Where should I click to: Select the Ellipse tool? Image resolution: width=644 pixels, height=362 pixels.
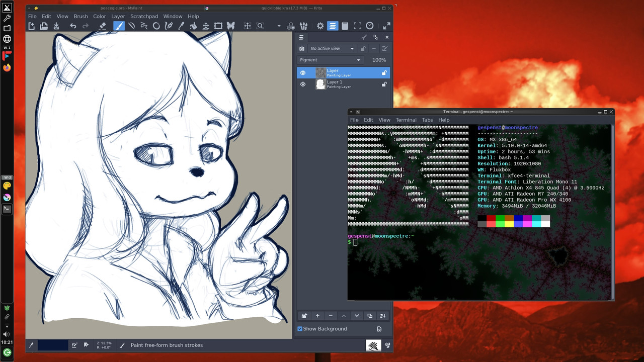pyautogui.click(x=156, y=26)
